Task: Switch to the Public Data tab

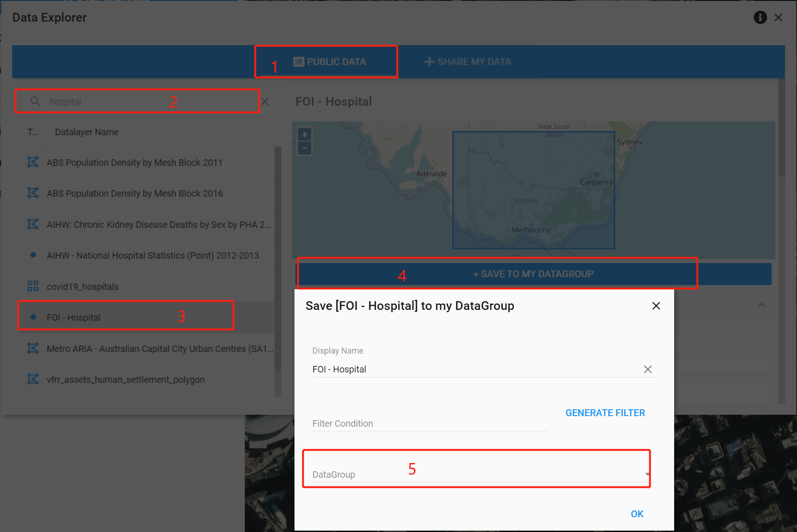Action: point(331,61)
